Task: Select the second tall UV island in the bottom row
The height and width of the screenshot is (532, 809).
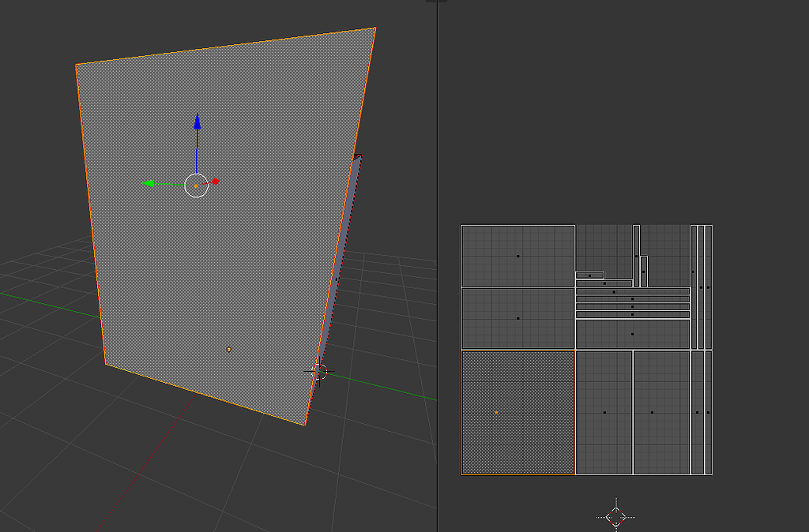Action: [x=662, y=412]
